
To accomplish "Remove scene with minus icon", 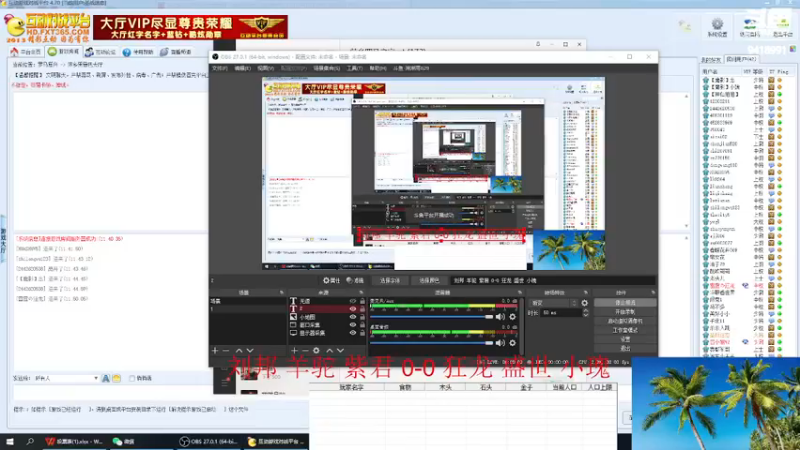I will [x=226, y=351].
